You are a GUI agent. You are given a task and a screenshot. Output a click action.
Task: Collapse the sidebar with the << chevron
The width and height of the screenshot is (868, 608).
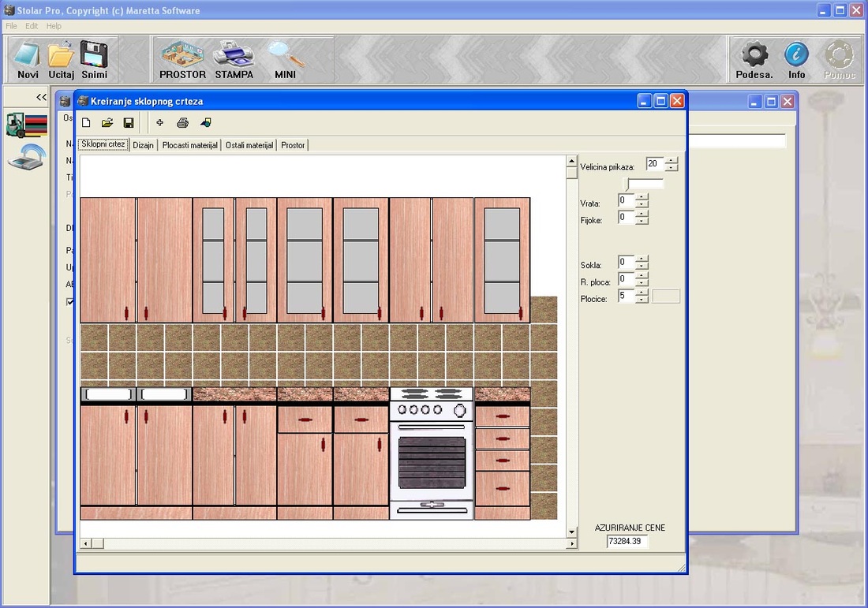[41, 97]
